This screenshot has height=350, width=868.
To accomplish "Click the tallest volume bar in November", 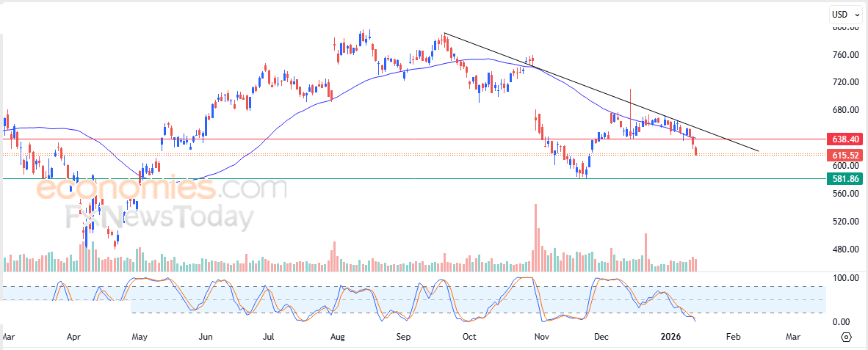I will click(x=535, y=238).
